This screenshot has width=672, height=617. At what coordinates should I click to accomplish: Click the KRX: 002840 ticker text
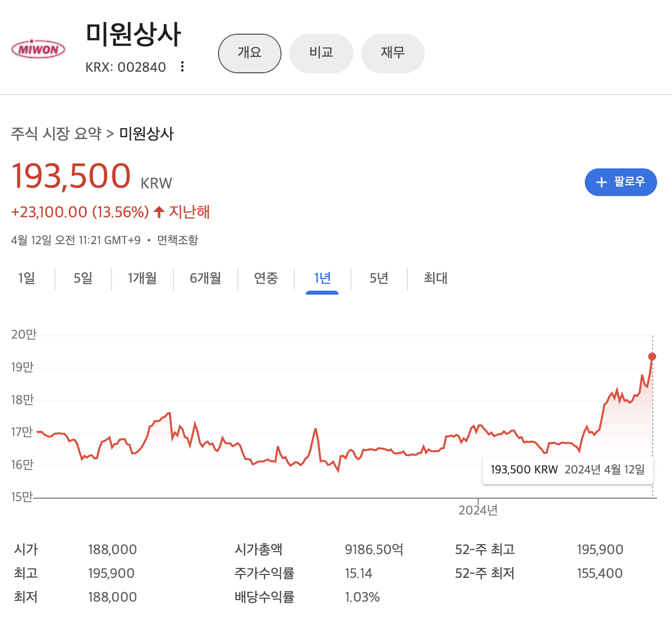[126, 67]
